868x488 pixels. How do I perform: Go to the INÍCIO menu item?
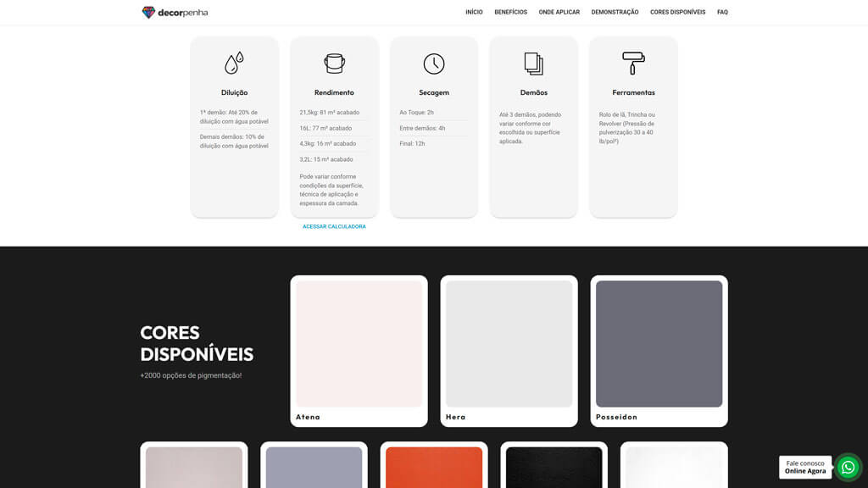474,12
